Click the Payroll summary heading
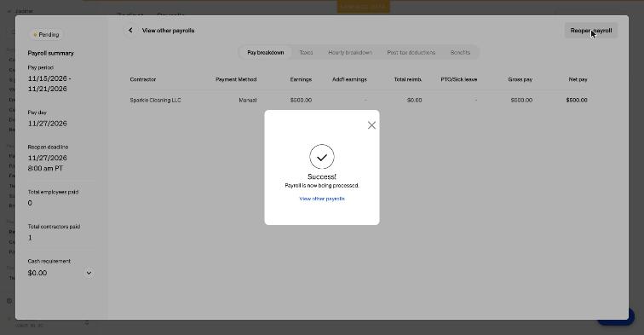Screen dimensions: 644x335 click(x=50, y=53)
